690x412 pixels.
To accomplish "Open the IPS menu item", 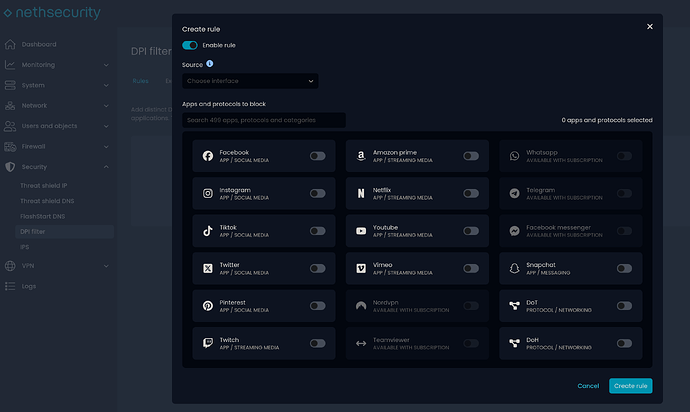I will tap(25, 247).
